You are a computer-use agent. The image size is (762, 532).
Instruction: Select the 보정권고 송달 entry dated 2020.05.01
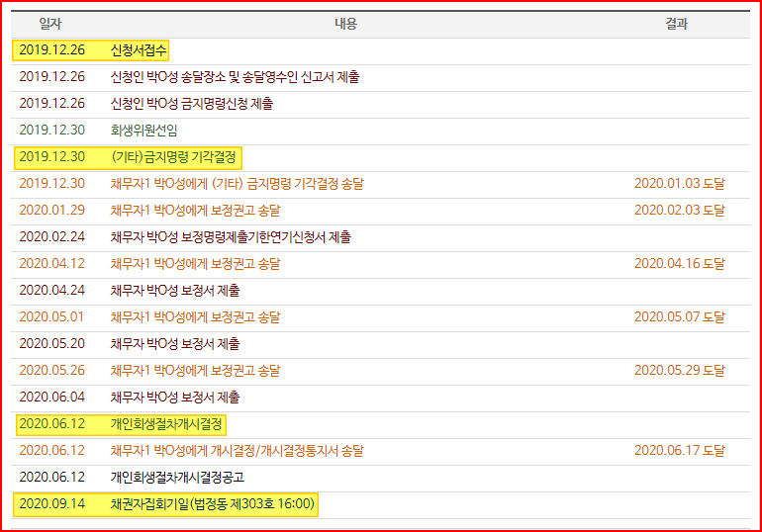195,317
